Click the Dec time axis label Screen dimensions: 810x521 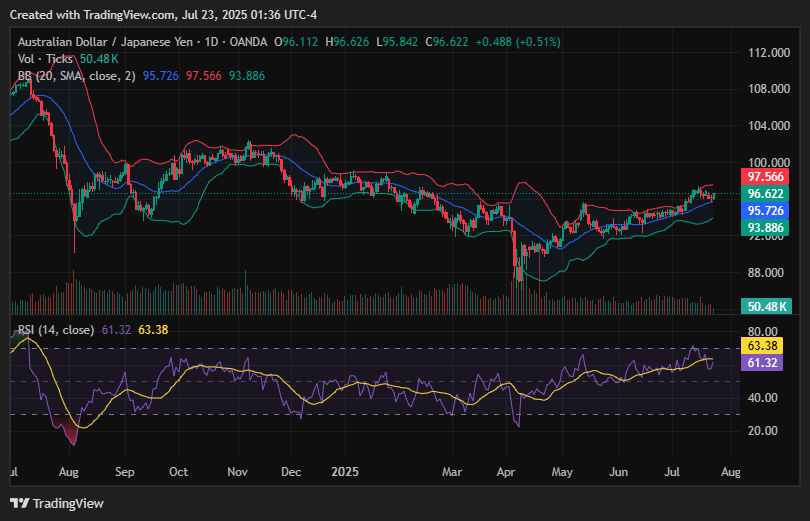coord(291,472)
